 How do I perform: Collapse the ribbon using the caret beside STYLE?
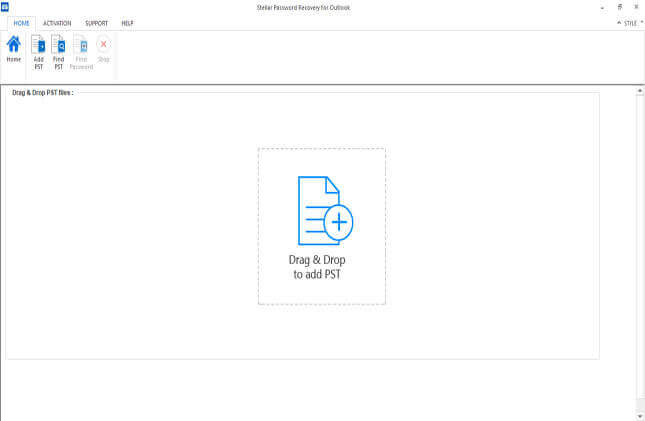click(x=617, y=23)
